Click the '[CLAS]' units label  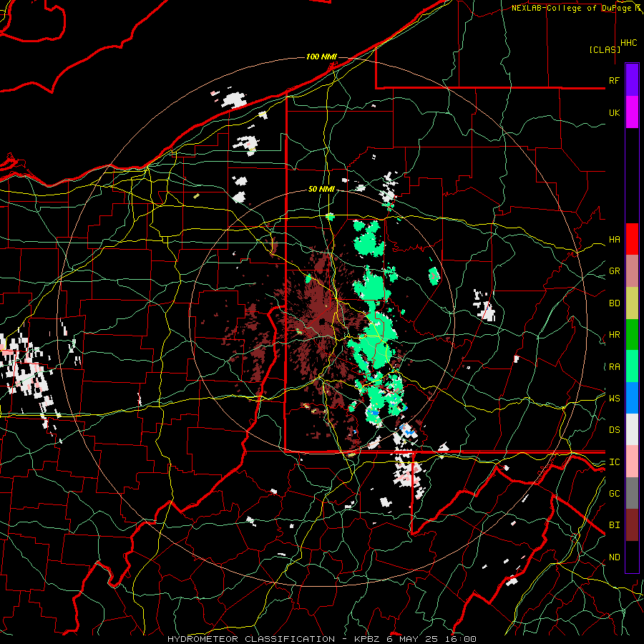605,49
